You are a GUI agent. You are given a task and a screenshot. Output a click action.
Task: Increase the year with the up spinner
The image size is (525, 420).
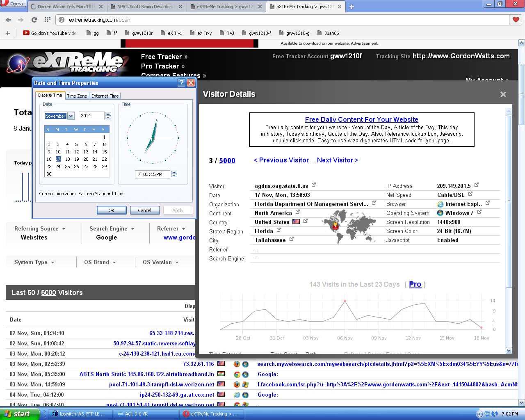108,114
